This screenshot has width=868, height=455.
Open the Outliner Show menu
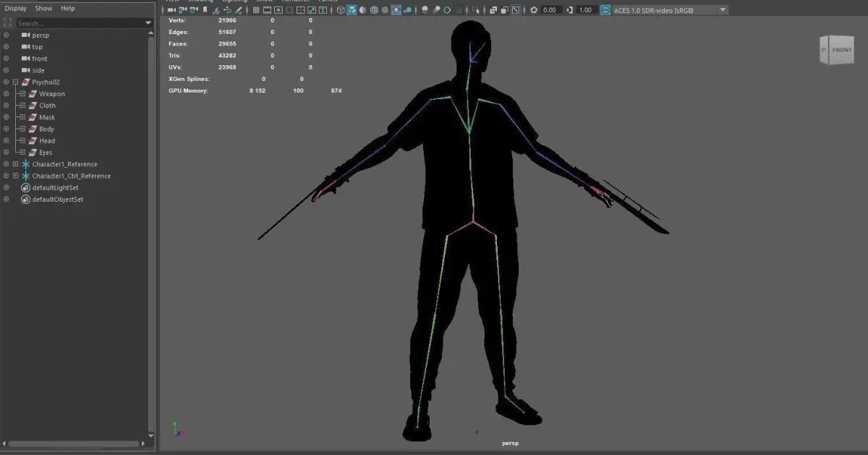(x=43, y=9)
